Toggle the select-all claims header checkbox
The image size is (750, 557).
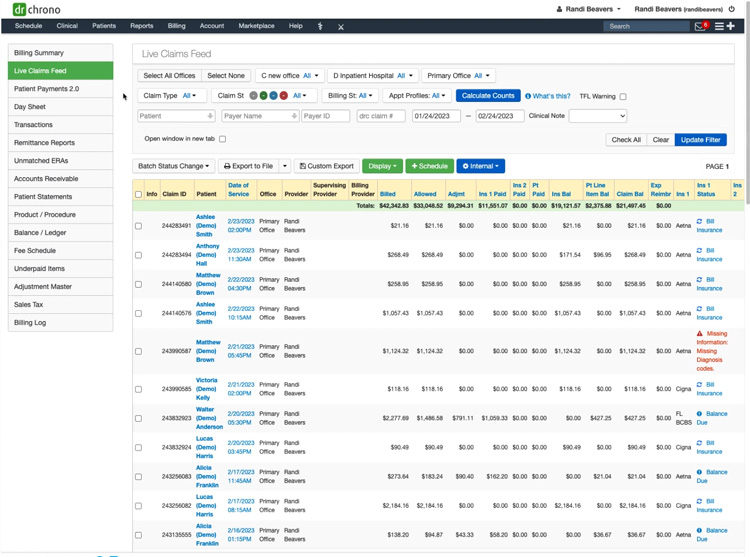point(138,194)
